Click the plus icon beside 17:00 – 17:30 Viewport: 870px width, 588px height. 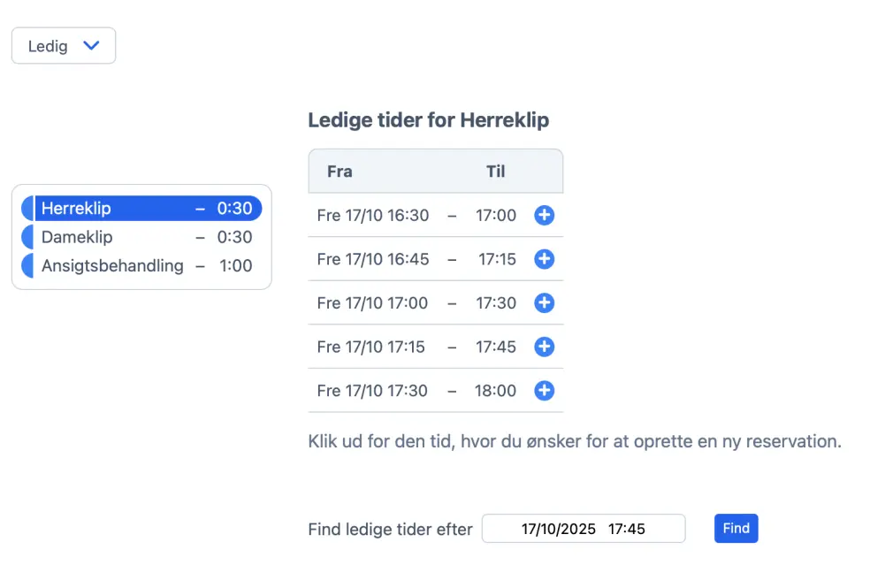[544, 302]
